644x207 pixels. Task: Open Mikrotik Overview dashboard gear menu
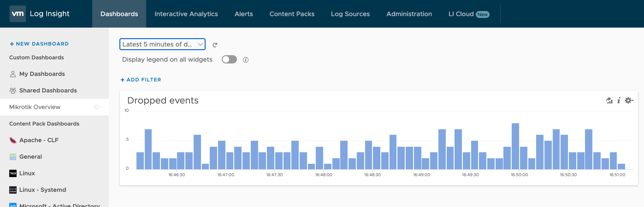click(97, 107)
